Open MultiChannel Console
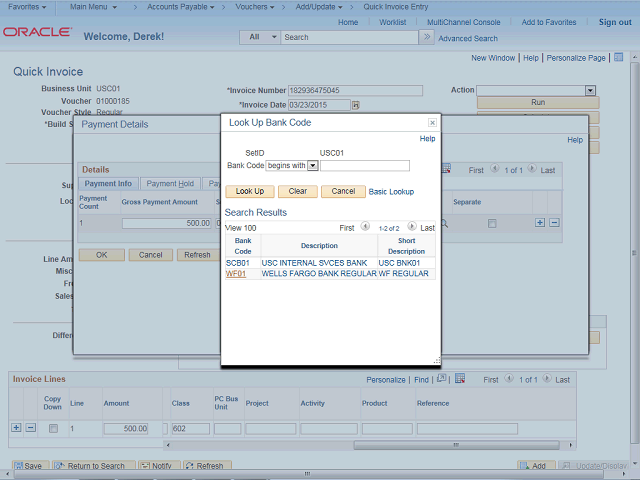640x480 pixels. pyautogui.click(x=464, y=22)
